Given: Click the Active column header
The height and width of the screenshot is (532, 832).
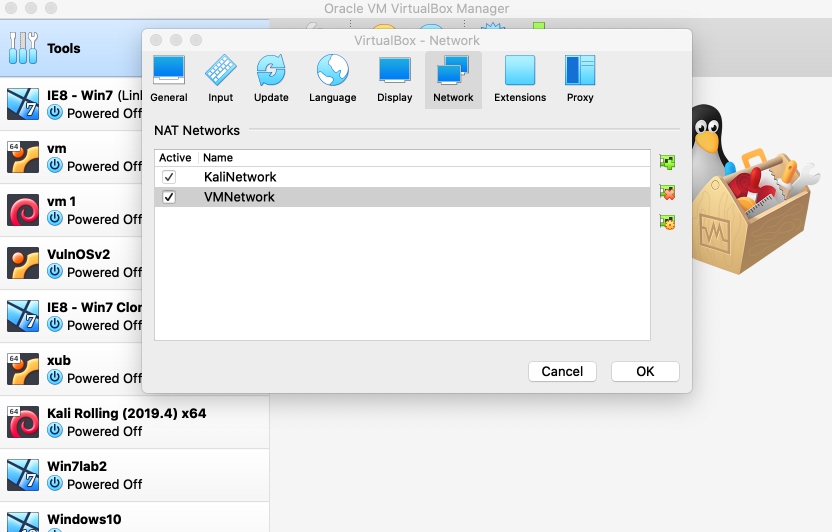Looking at the screenshot, I should [x=176, y=158].
